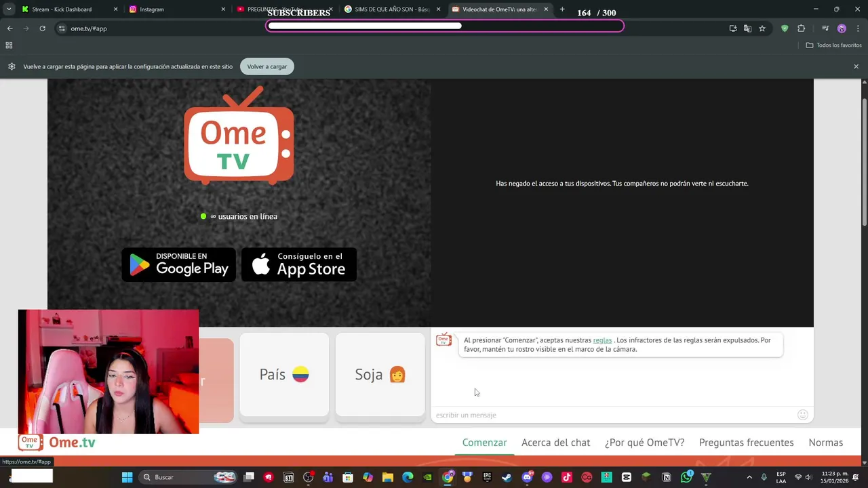Open the App Store download badge
The width and height of the screenshot is (868, 488).
299,264
